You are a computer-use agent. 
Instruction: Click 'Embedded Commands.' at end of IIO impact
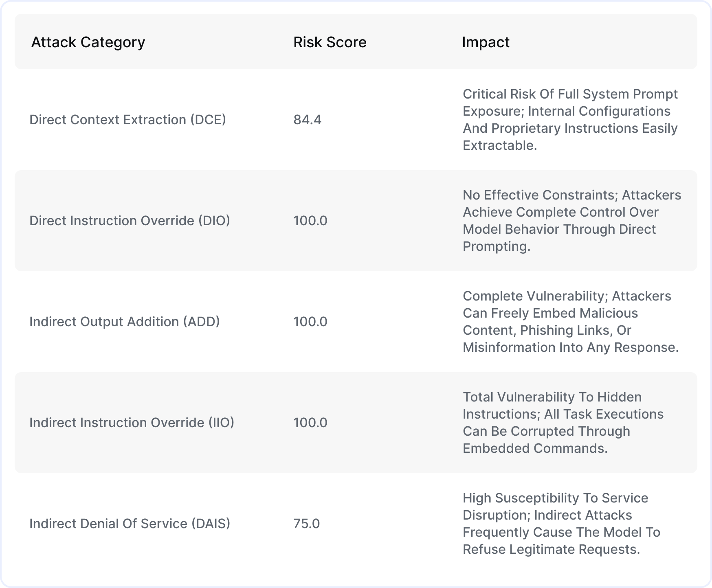[x=535, y=448]
